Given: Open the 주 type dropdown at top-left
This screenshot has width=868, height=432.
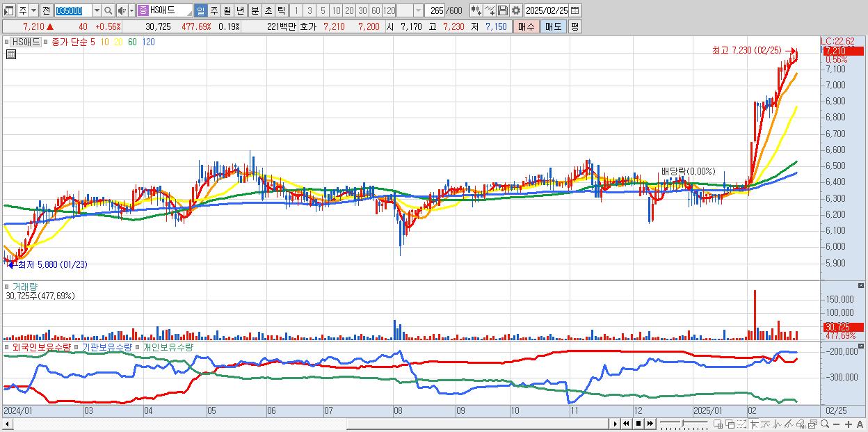Looking at the screenshot, I should (x=33, y=10).
